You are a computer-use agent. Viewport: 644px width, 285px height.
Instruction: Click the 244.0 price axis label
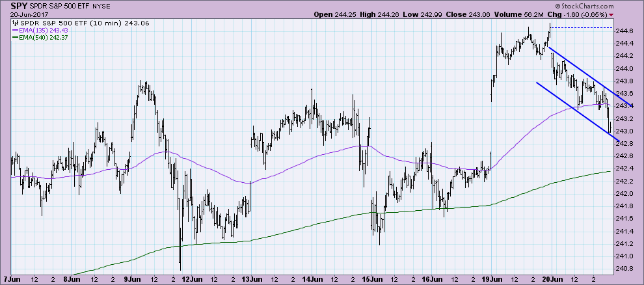coord(624,68)
